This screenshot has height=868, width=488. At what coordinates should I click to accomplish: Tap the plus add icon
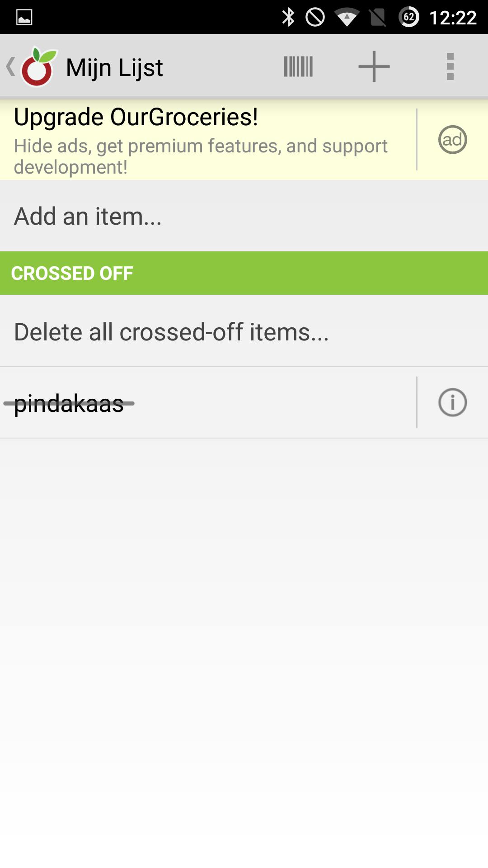[374, 66]
